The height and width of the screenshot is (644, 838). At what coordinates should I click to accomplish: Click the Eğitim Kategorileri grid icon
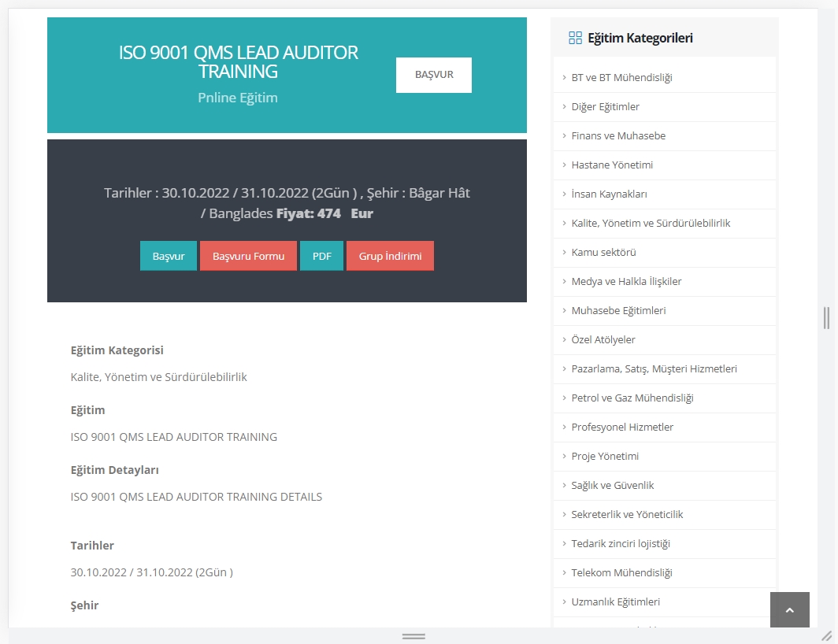click(x=575, y=38)
